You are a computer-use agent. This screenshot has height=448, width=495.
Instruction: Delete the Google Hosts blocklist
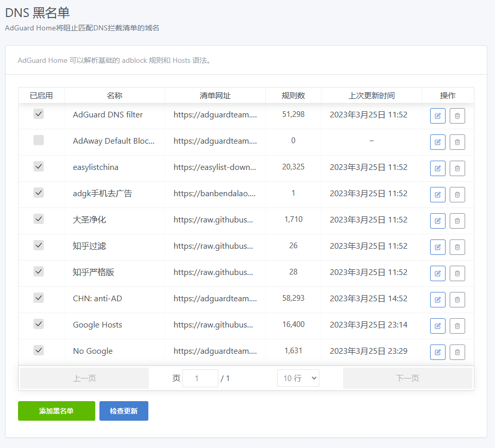point(457,326)
